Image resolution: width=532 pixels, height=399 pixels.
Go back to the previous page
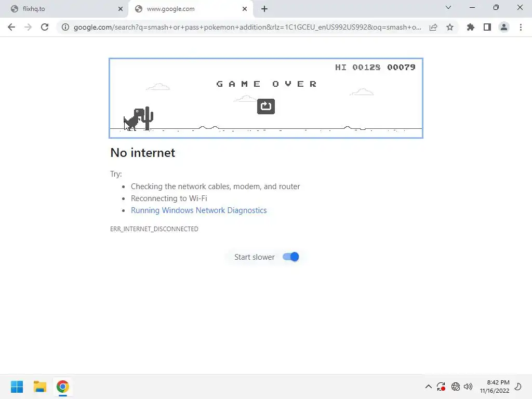pyautogui.click(x=11, y=27)
